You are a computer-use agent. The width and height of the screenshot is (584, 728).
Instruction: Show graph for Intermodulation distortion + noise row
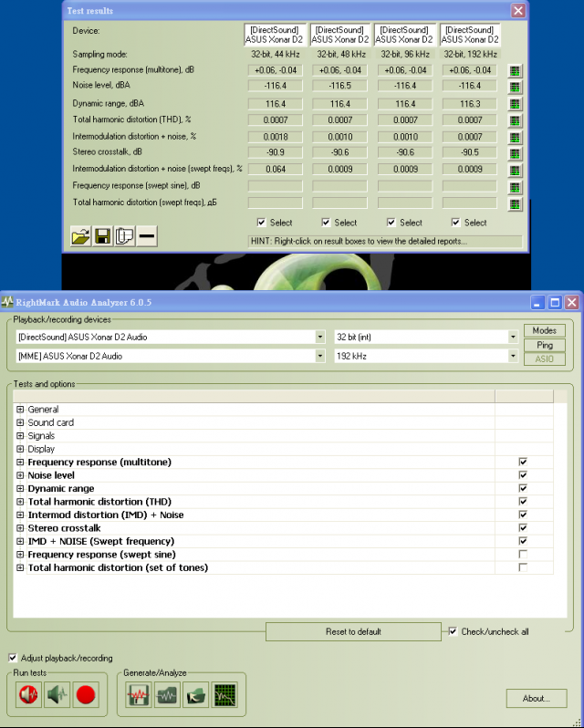(515, 138)
